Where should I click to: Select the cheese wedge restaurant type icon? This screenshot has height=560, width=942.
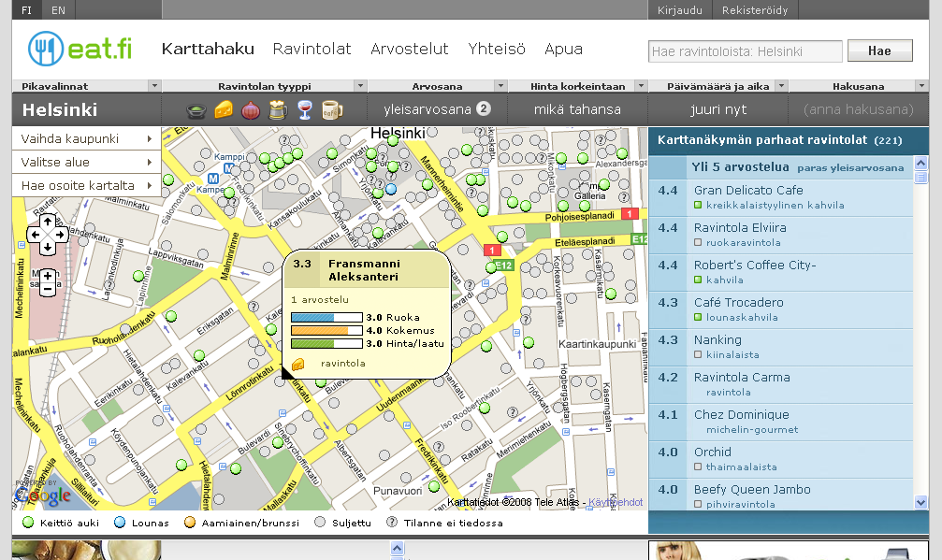224,109
